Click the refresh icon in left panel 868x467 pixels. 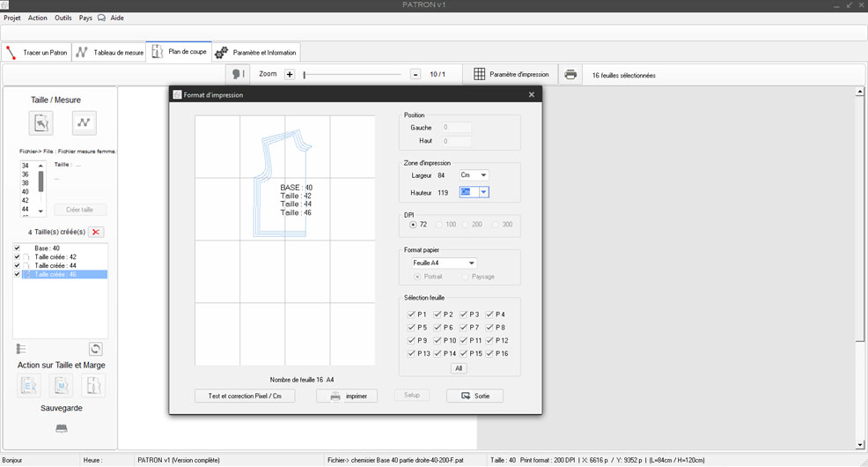(96, 349)
